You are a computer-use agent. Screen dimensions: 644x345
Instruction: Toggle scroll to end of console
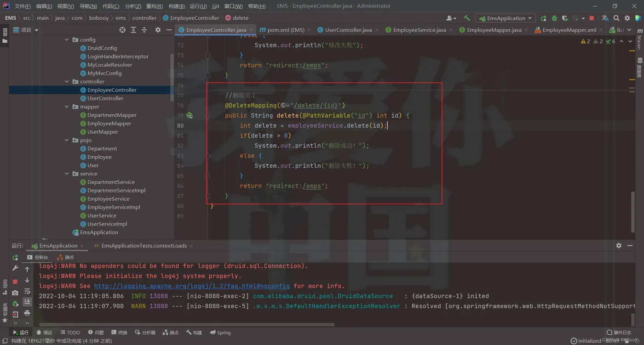tap(27, 302)
